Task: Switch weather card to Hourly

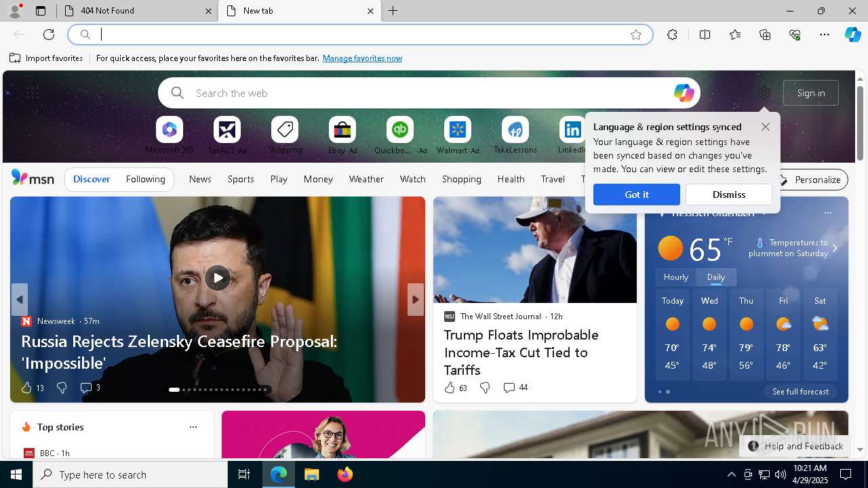Action: (676, 277)
